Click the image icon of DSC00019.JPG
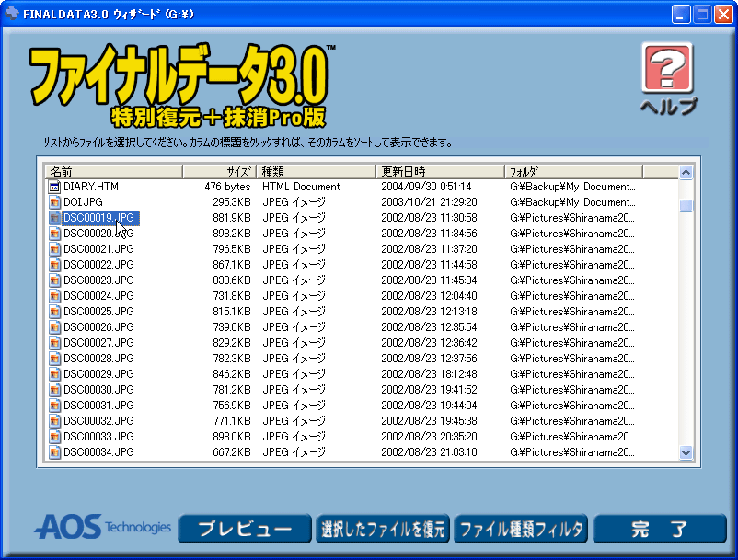This screenshot has height=560, width=738. click(54, 218)
